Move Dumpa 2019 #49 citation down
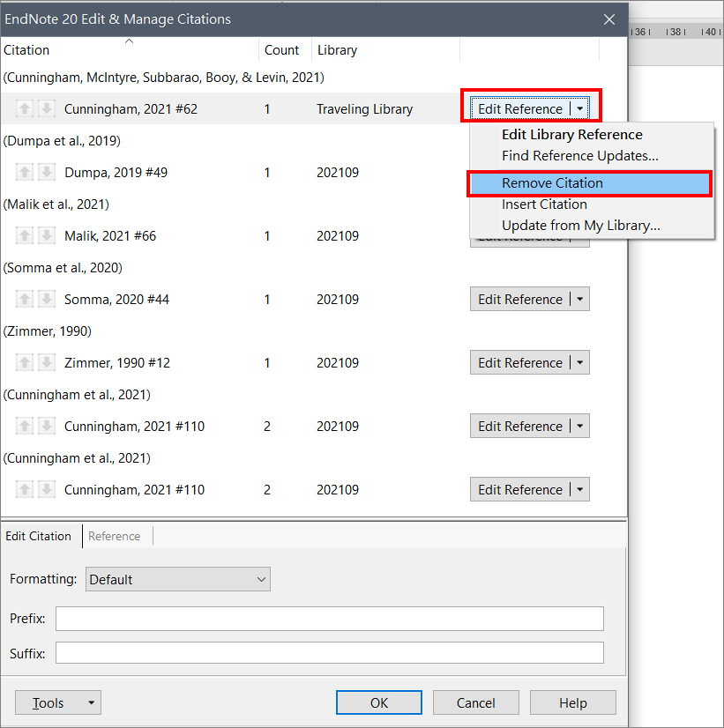724x728 pixels. click(x=47, y=172)
